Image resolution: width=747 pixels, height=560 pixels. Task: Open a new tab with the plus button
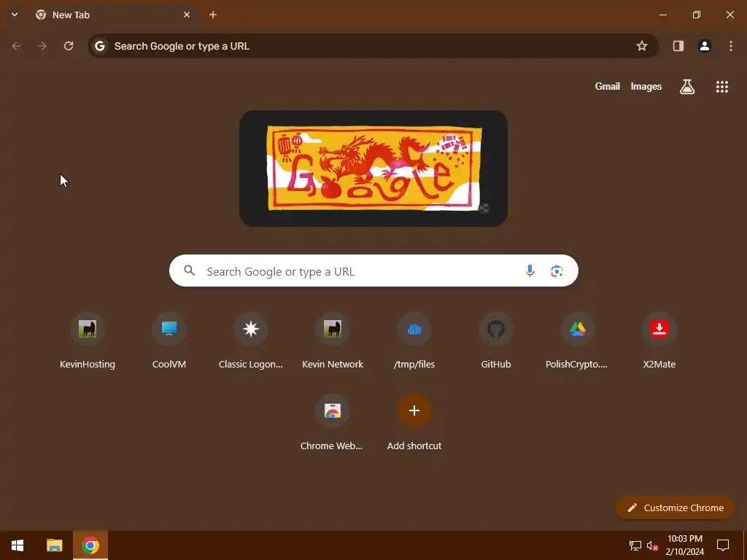pyautogui.click(x=213, y=15)
